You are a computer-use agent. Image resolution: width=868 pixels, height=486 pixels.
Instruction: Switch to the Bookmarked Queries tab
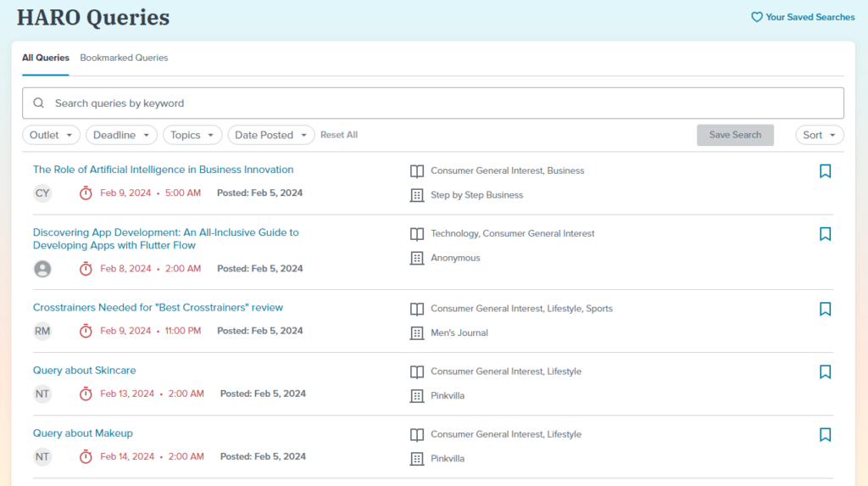[124, 59]
